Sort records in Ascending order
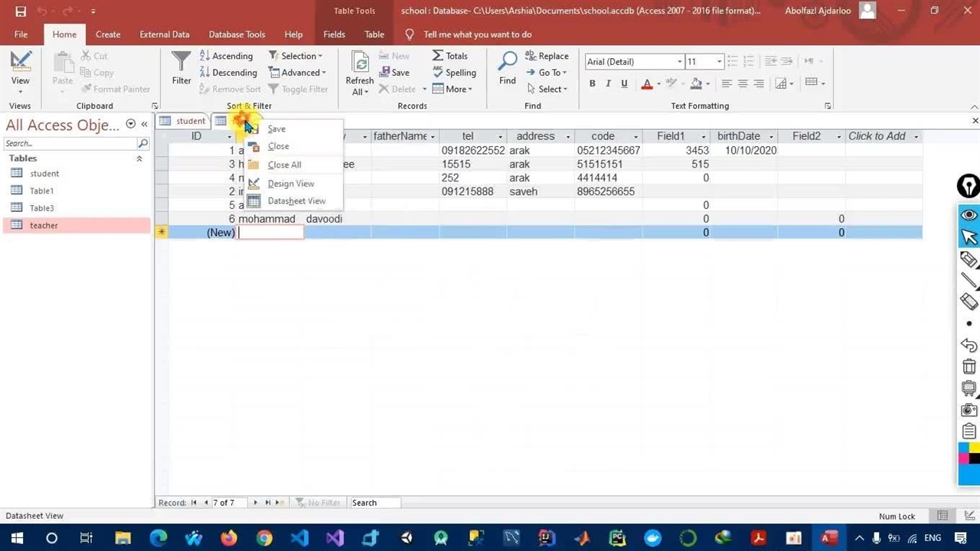Viewport: 980px width, 551px height. [x=226, y=56]
